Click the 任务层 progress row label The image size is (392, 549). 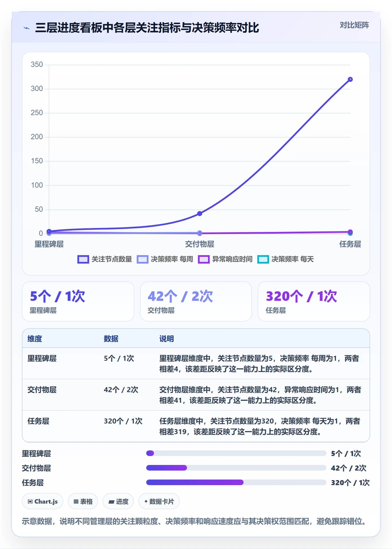33,483
